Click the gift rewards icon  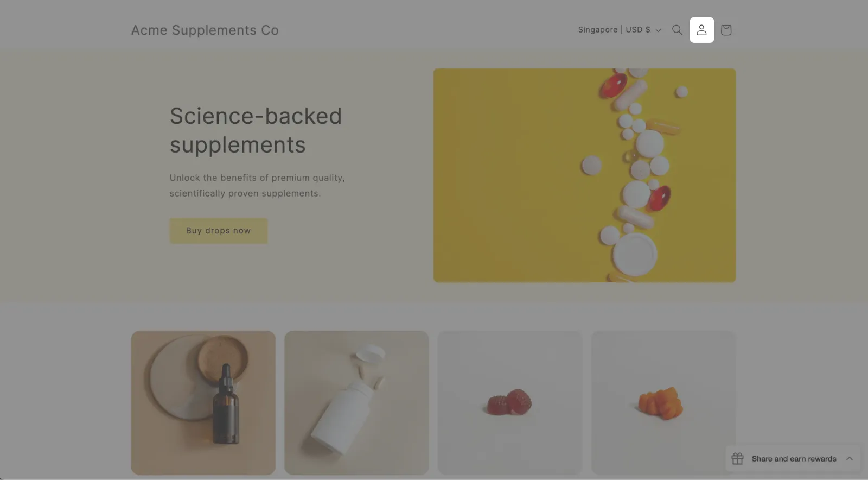coord(737,459)
